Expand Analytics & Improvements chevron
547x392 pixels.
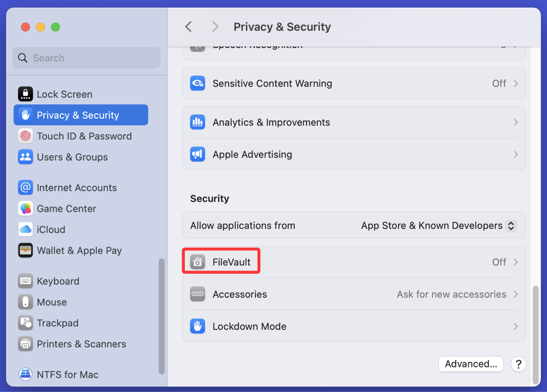[x=515, y=122]
